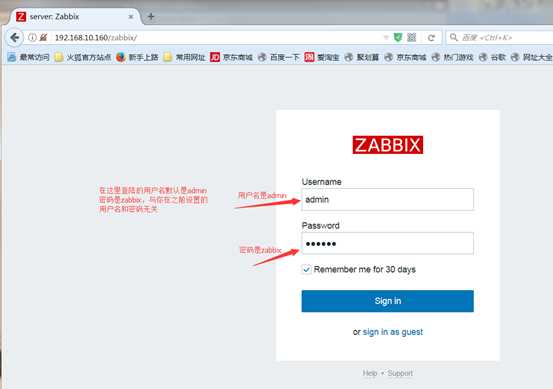Click the blue Sign in button
The width and height of the screenshot is (553, 389).
(388, 301)
